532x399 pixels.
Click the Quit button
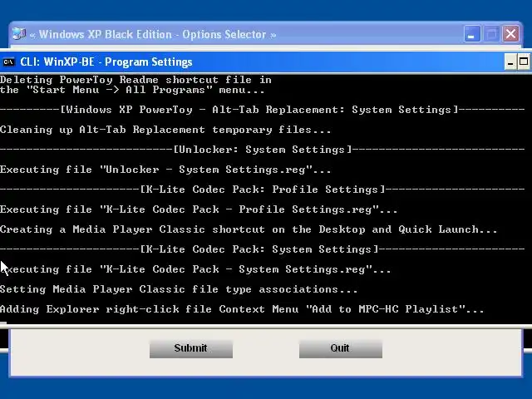pyautogui.click(x=341, y=348)
